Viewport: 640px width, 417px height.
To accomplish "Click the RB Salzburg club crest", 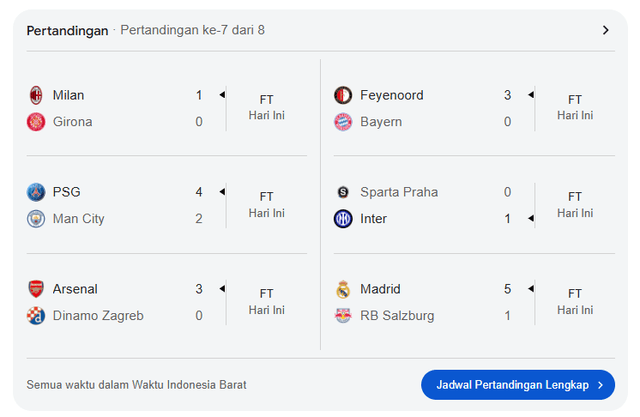I will tap(343, 316).
